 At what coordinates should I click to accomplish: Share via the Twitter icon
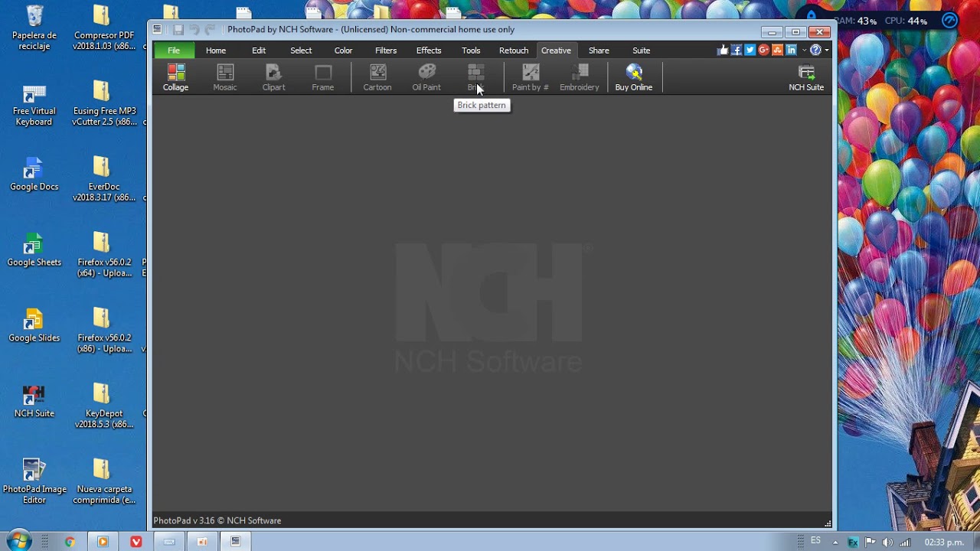pos(750,50)
